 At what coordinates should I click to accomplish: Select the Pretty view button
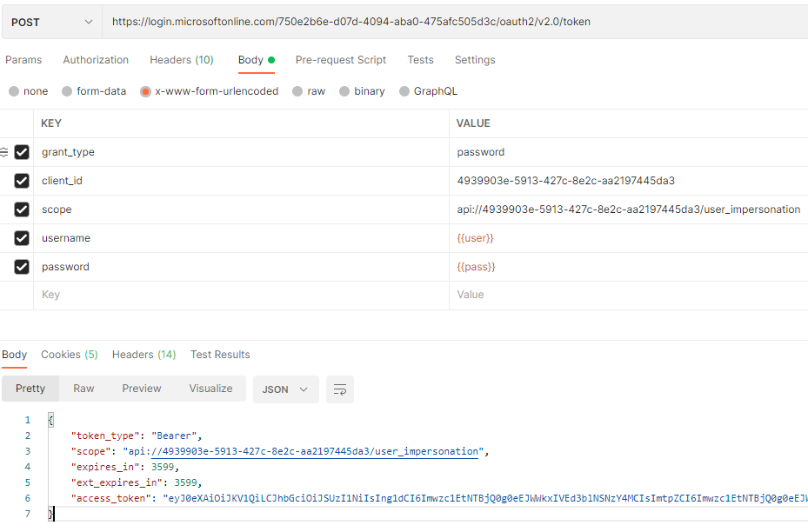30,389
